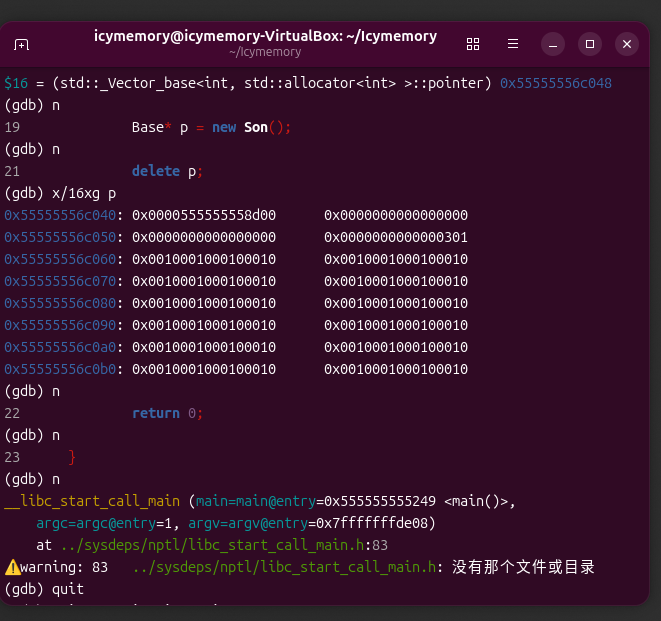Click the code line 'Base* p = new Son();'

(211, 127)
